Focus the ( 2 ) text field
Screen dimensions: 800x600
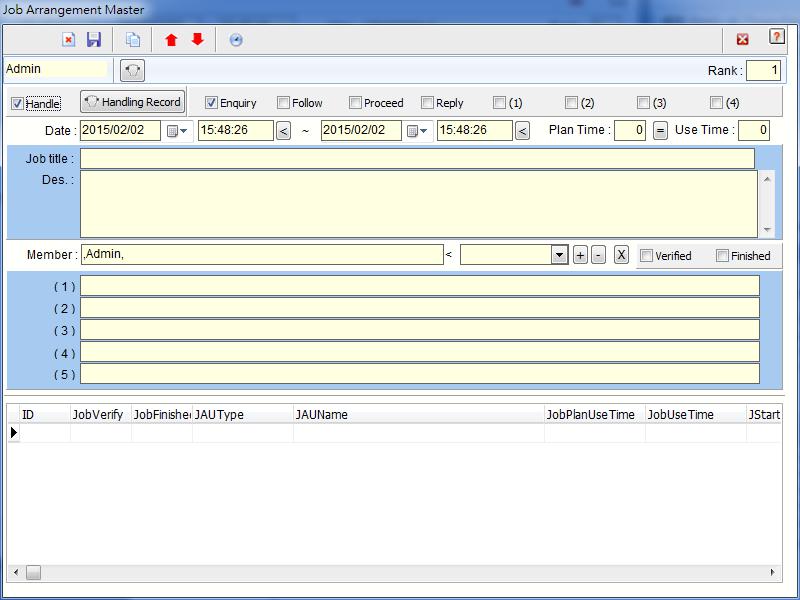[420, 308]
